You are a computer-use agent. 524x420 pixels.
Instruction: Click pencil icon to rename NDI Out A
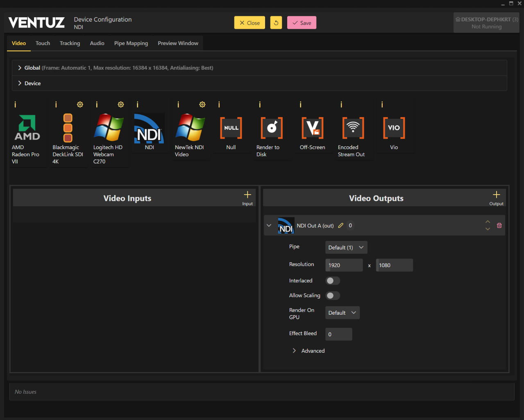coord(340,225)
